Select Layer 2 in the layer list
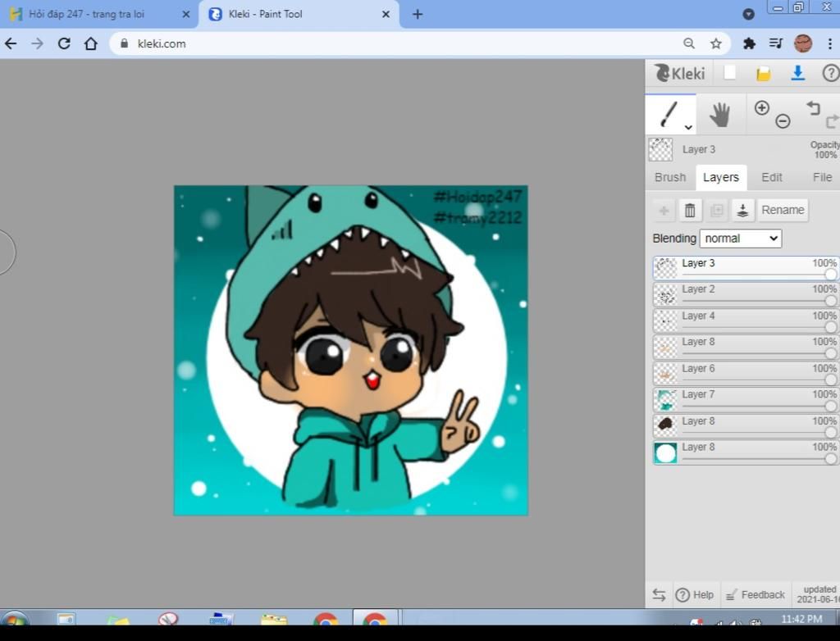Image resolution: width=840 pixels, height=641 pixels. click(746, 294)
